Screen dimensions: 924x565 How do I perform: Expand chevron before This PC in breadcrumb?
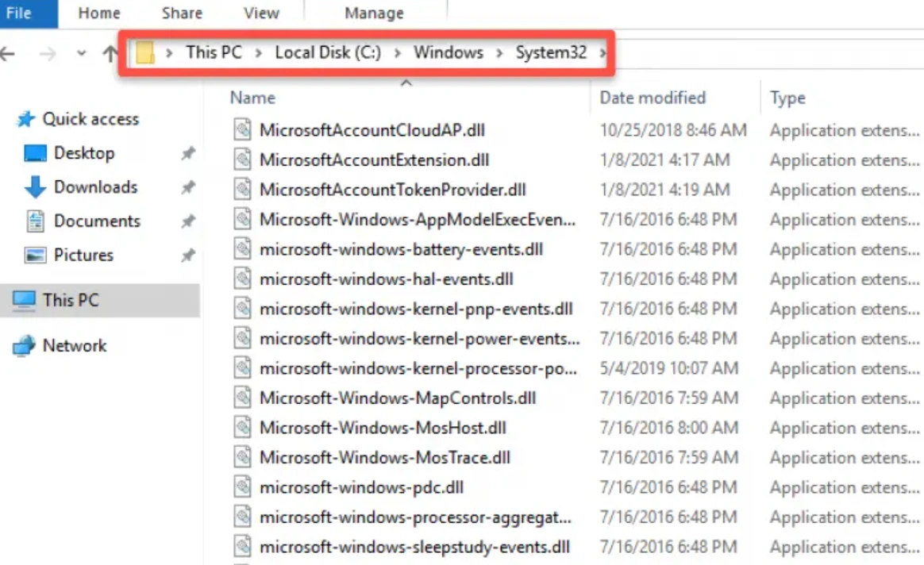coord(169,53)
